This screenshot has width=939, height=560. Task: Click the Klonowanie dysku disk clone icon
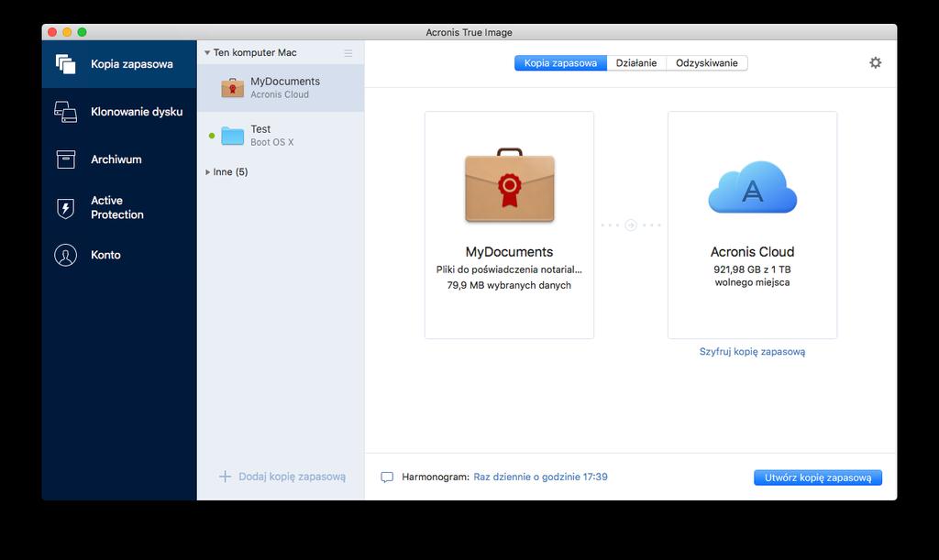[65, 112]
